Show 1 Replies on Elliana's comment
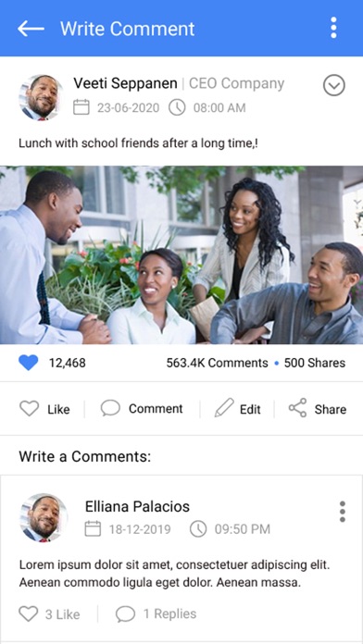The width and height of the screenshot is (363, 644). pyautogui.click(x=156, y=614)
